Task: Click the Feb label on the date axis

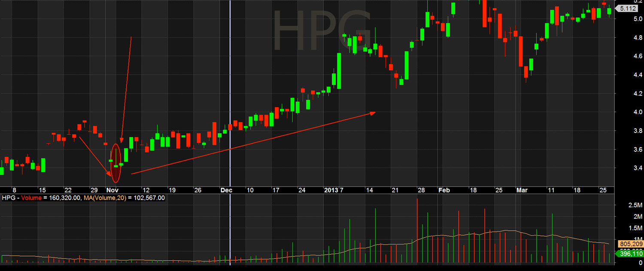Action: [444, 190]
